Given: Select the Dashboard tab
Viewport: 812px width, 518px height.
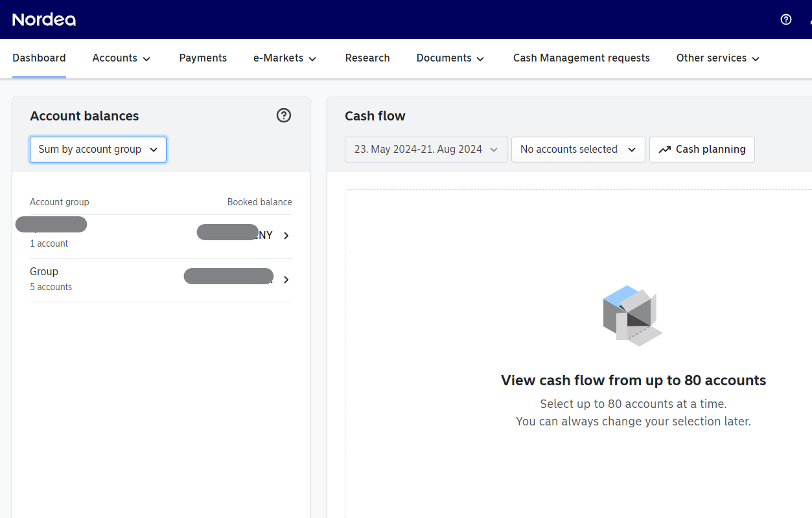Looking at the screenshot, I should coord(39,58).
